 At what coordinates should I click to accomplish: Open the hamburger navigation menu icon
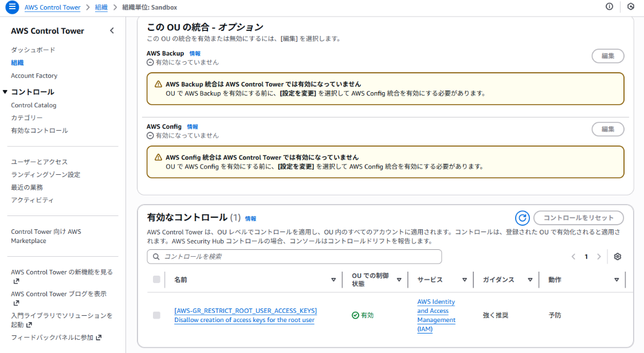(x=12, y=7)
